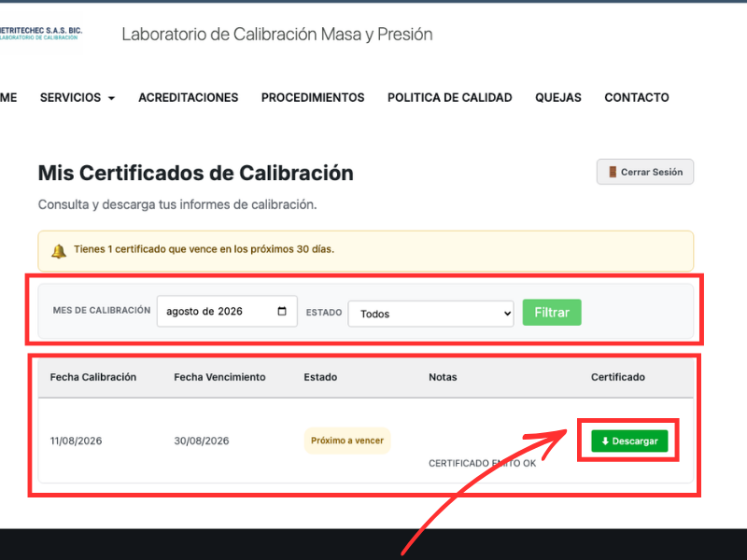Click the green Filtrar button
This screenshot has height=560, width=747.
click(x=552, y=313)
